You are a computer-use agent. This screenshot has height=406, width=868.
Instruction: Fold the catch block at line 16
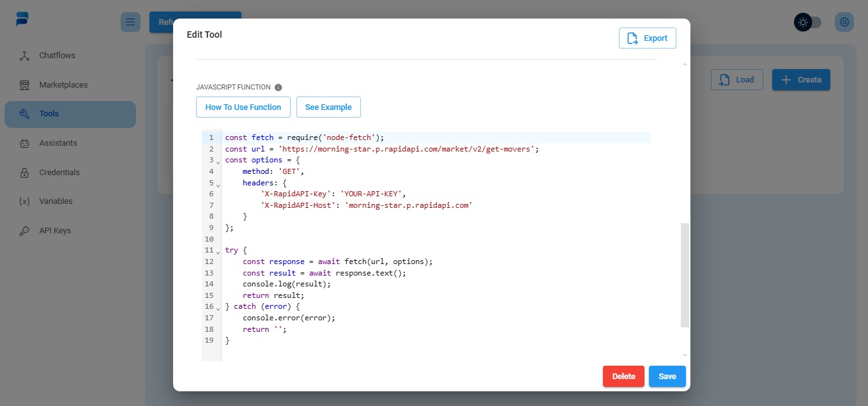[218, 308]
